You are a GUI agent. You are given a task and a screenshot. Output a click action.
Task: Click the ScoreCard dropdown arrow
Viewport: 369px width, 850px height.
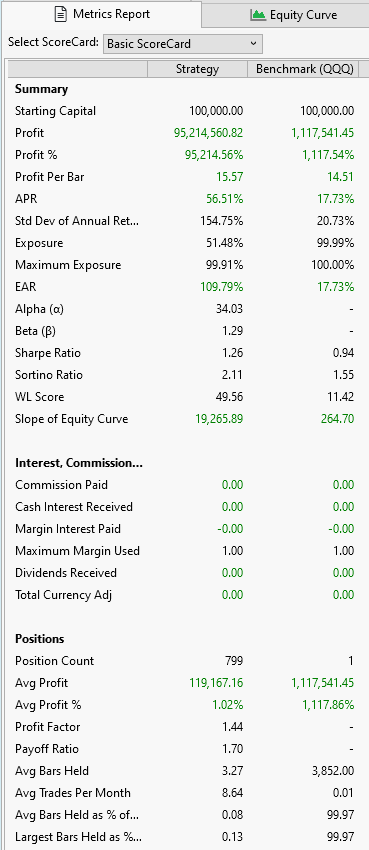(x=253, y=43)
